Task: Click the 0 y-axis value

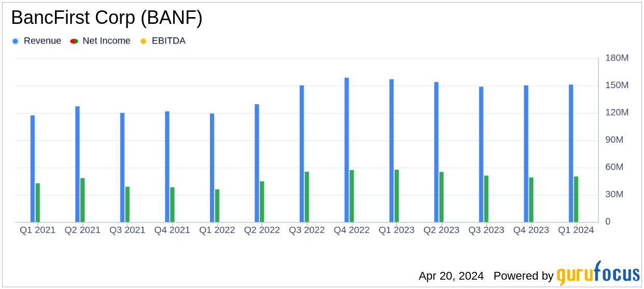Action: click(x=609, y=222)
